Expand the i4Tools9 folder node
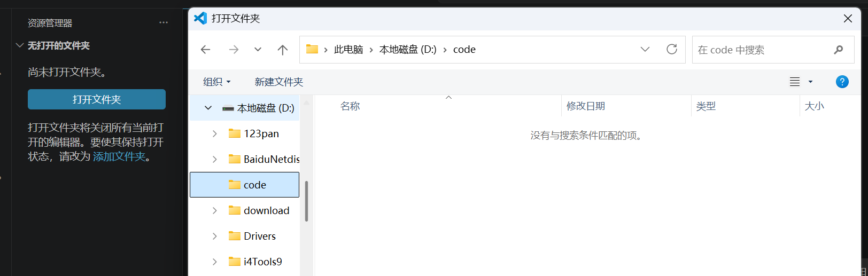 click(x=214, y=262)
